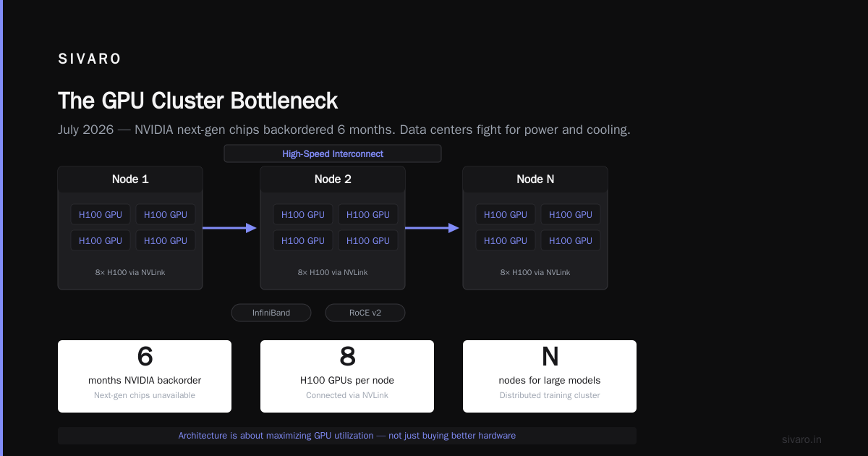Click the sivaro.in link
The image size is (868, 456).
pos(802,439)
